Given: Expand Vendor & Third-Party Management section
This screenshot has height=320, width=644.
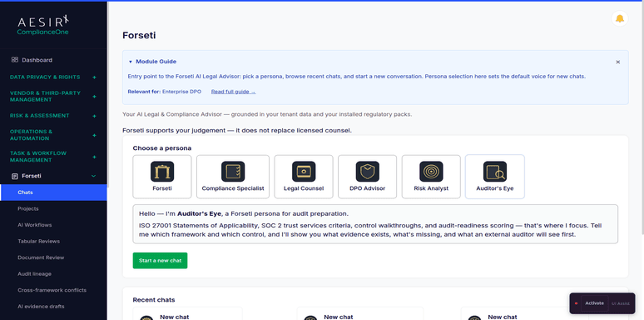Looking at the screenshot, I should click(94, 96).
